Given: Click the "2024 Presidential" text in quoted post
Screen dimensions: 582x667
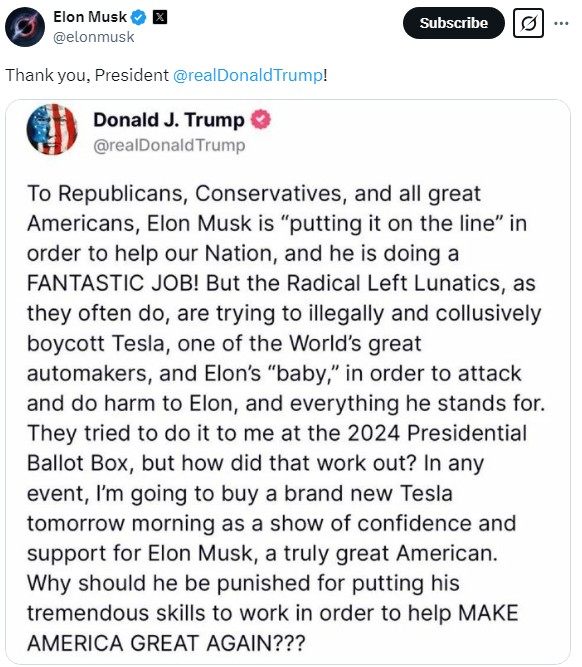Looking at the screenshot, I should pos(437,433).
